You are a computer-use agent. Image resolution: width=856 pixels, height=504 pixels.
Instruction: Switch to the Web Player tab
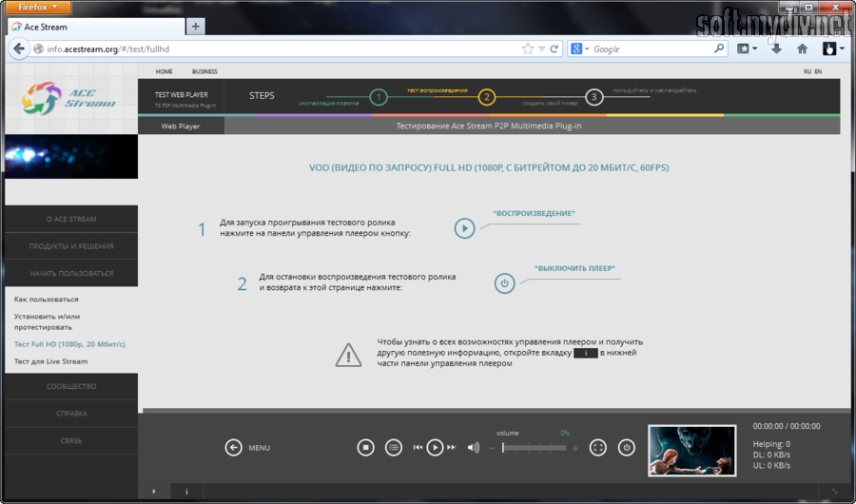[x=181, y=126]
